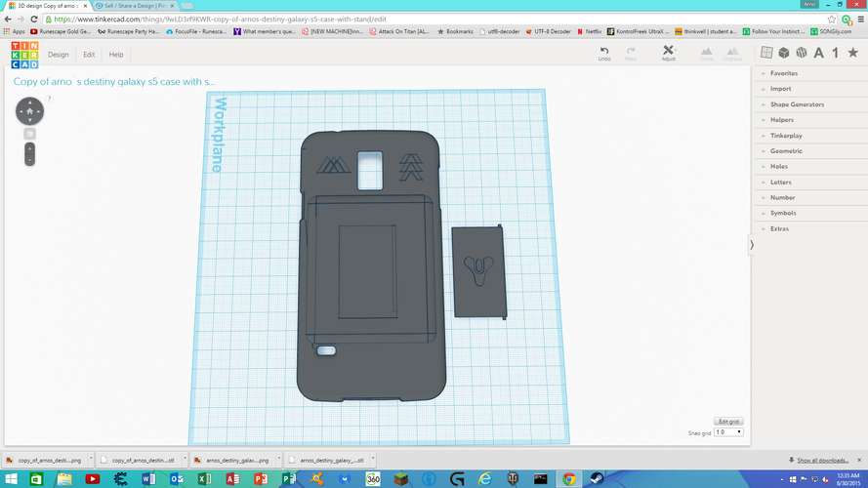Open menu arrow for copy_of_arnos_destin....stl download
Viewport: 868px width, 488px height.
pos(185,460)
